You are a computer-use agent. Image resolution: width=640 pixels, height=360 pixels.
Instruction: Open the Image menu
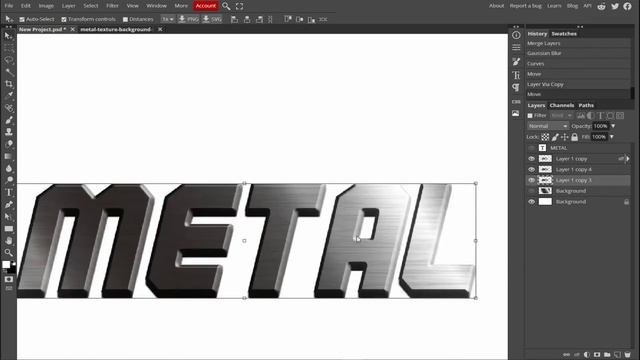[46, 6]
